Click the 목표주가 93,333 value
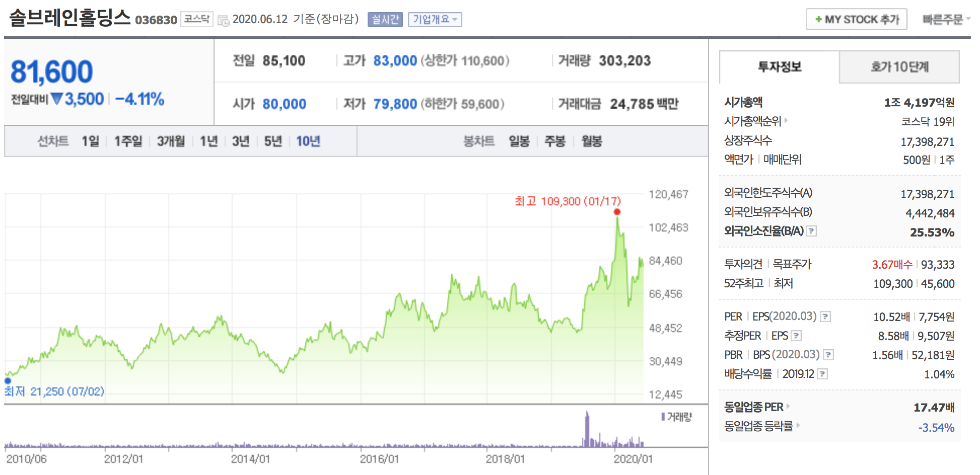The height and width of the screenshot is (475, 980). [x=938, y=264]
